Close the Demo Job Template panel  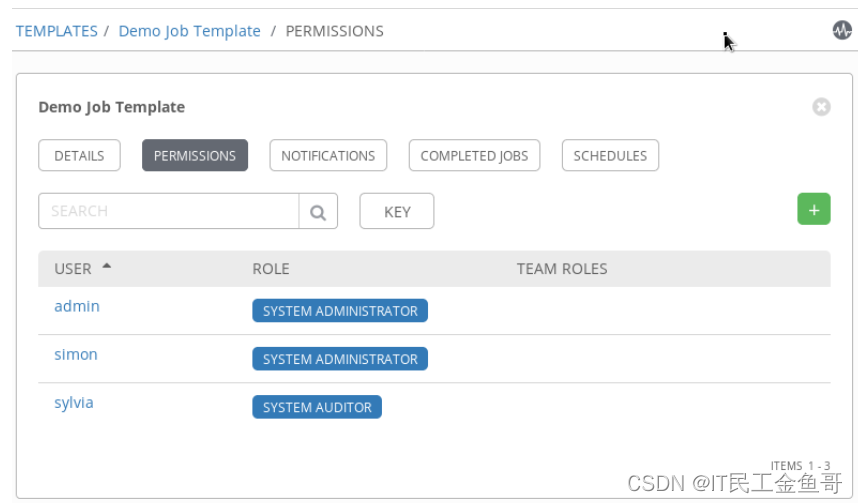tap(821, 106)
